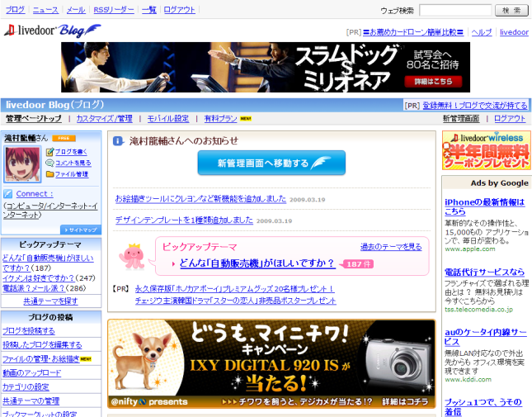Open www.apple.com ad URL
The width and height of the screenshot is (532, 417).
[470, 249]
